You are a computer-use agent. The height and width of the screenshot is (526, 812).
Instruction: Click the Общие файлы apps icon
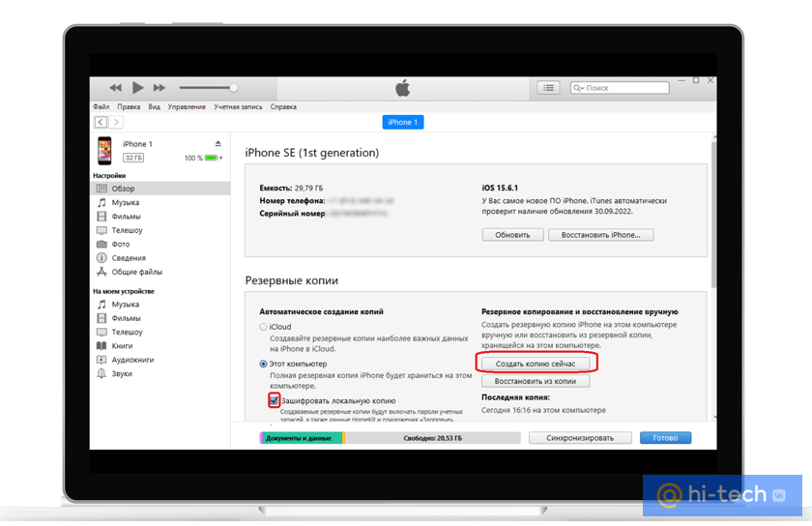point(102,272)
